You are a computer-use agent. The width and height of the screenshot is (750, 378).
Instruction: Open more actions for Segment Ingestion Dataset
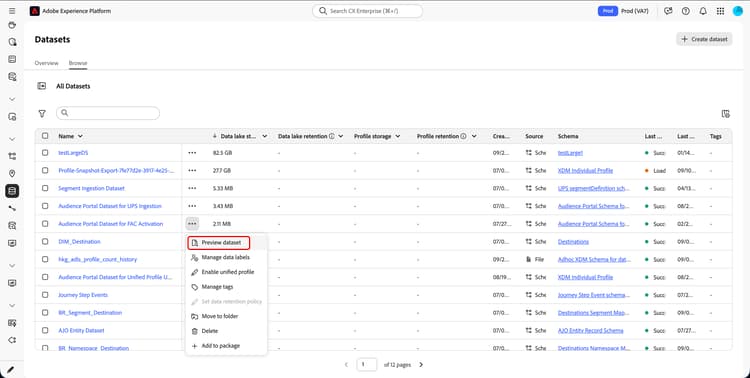[192, 188]
